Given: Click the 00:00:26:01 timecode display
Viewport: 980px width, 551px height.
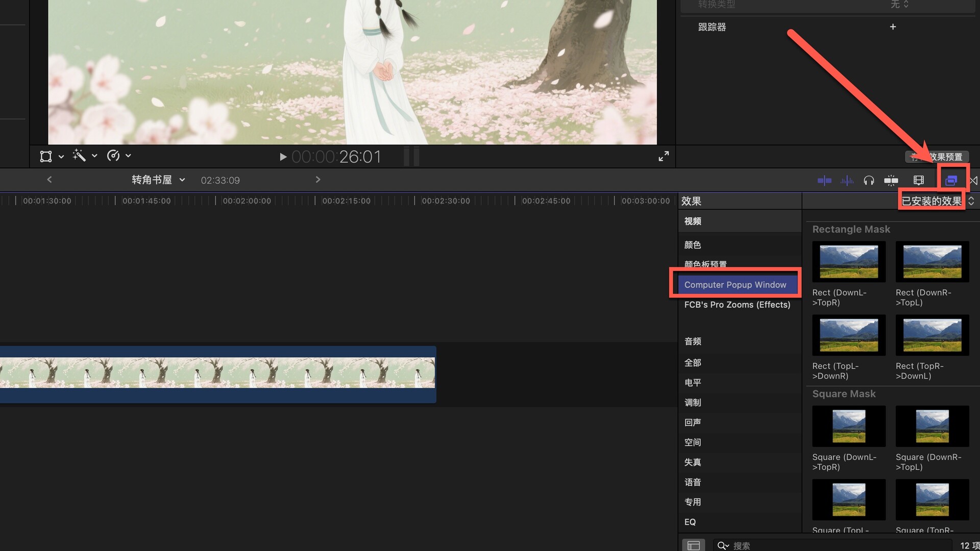Looking at the screenshot, I should coord(336,157).
